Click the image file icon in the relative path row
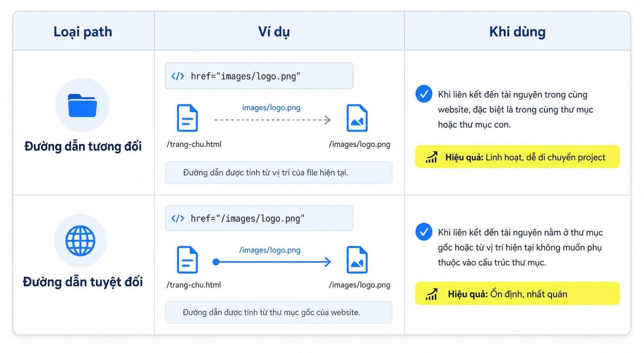 click(x=357, y=118)
